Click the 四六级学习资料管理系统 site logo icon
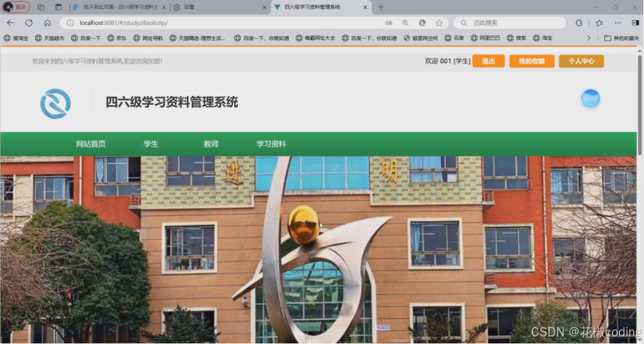Screen dimensions: 644x344 coord(55,103)
